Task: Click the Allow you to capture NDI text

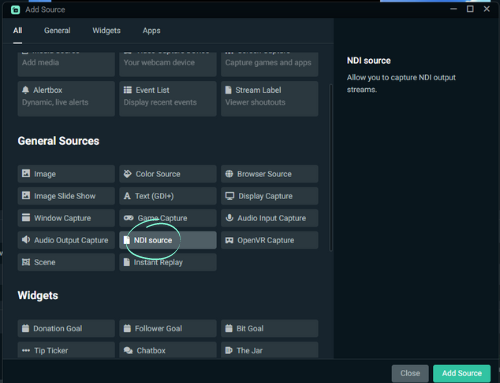Action: point(401,83)
